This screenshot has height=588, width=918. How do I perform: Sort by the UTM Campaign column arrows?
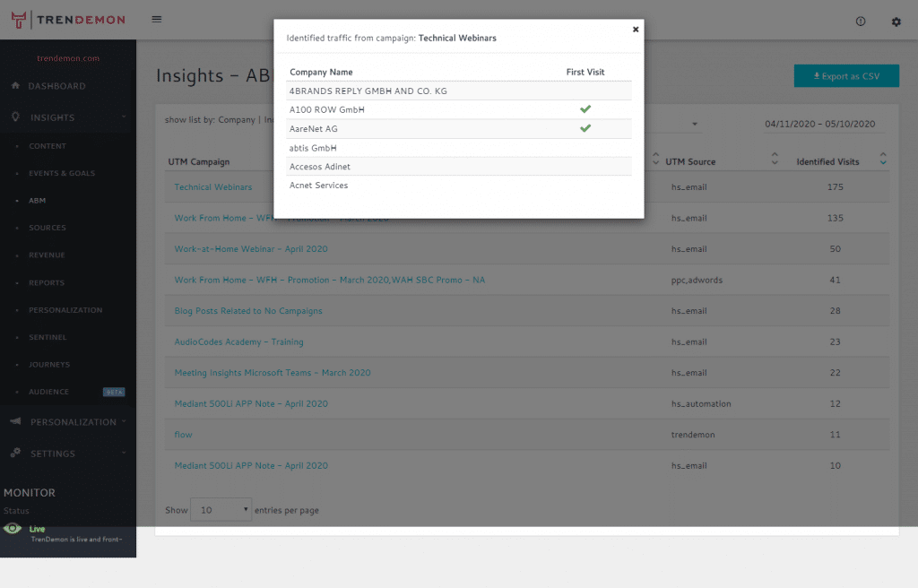(655, 159)
